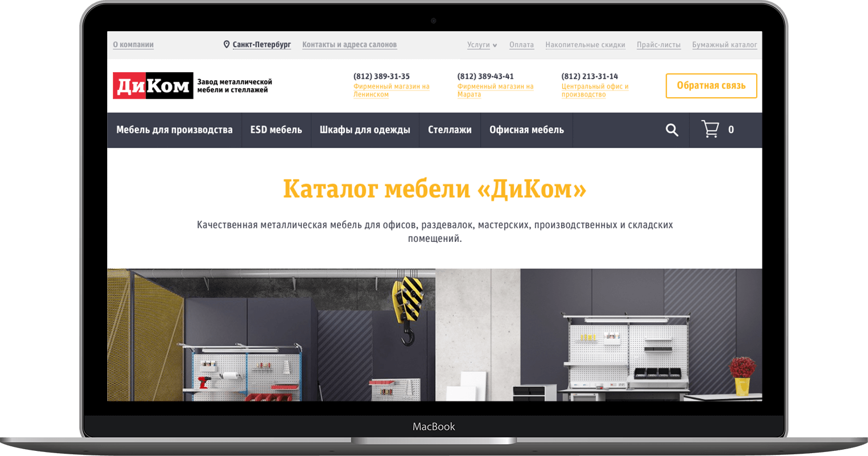This screenshot has width=868, height=456.
Task: Change city via Санкт-Петербург link
Action: pos(262,45)
